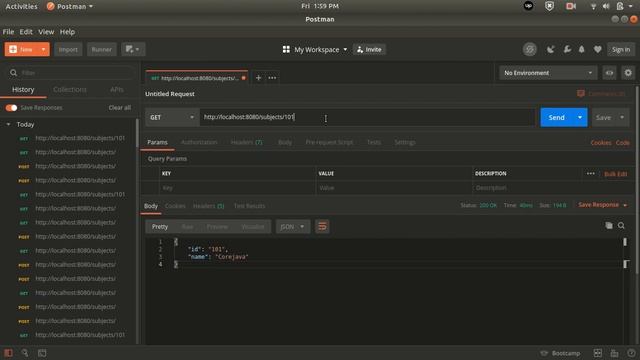Click the request URL input field
Viewport: 640px width, 360px height.
367,118
